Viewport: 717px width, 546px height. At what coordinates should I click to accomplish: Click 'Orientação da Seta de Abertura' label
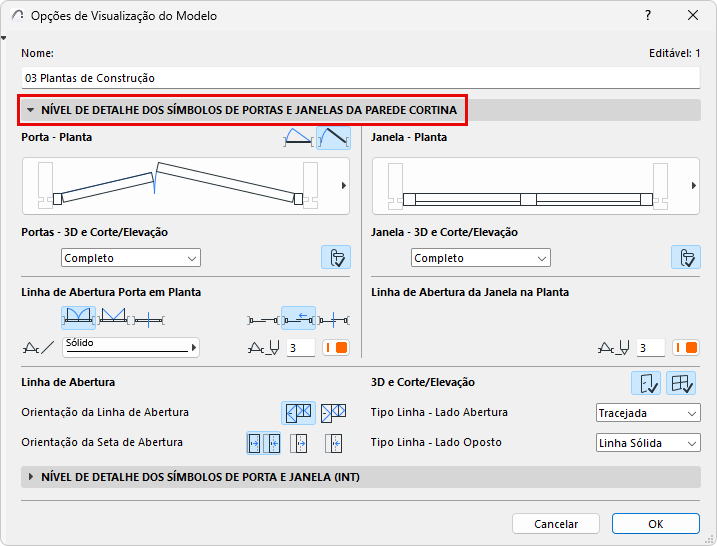click(x=102, y=442)
